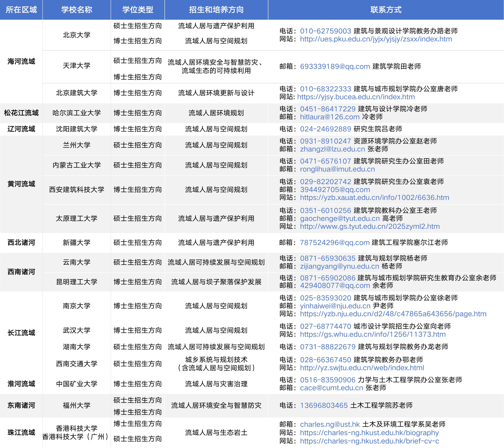504x448 pixels.
Task: Click phone number 024-24692889
Action: pyautogui.click(x=325, y=129)
